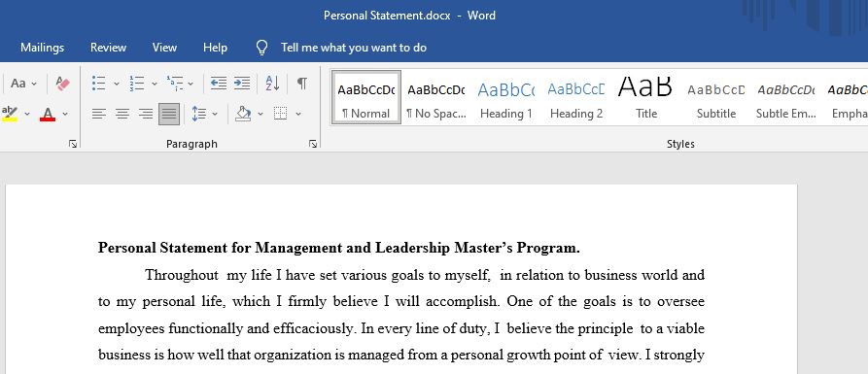Viewport: 868px width, 374px height.
Task: Expand the Borders dropdown arrow
Action: 298,114
